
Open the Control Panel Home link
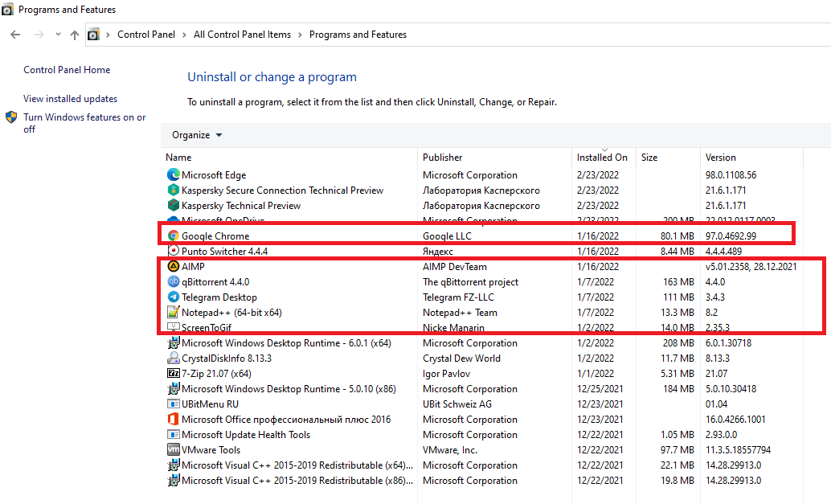[67, 69]
